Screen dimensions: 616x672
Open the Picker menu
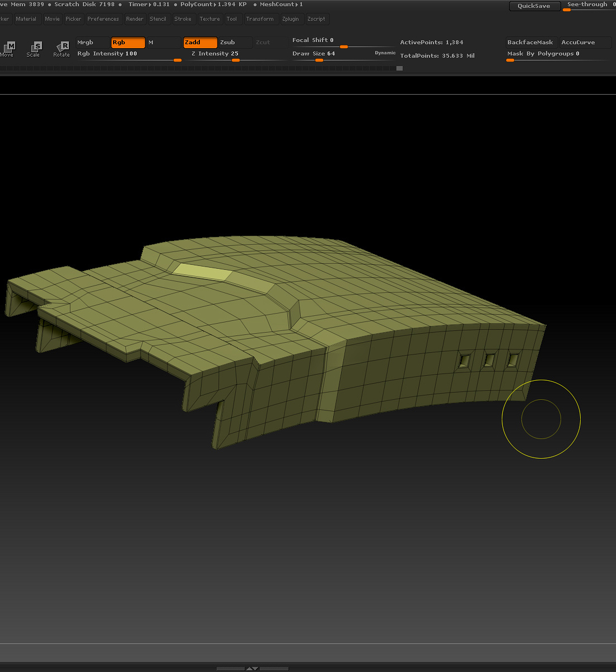(73, 19)
